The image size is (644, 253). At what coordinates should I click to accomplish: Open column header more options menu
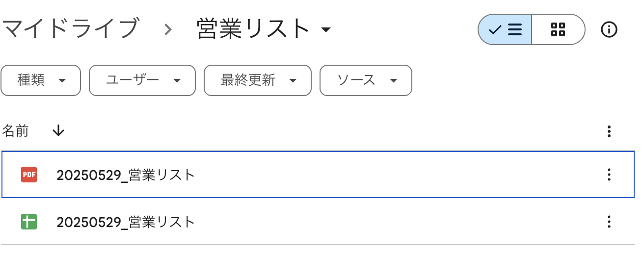pyautogui.click(x=609, y=131)
